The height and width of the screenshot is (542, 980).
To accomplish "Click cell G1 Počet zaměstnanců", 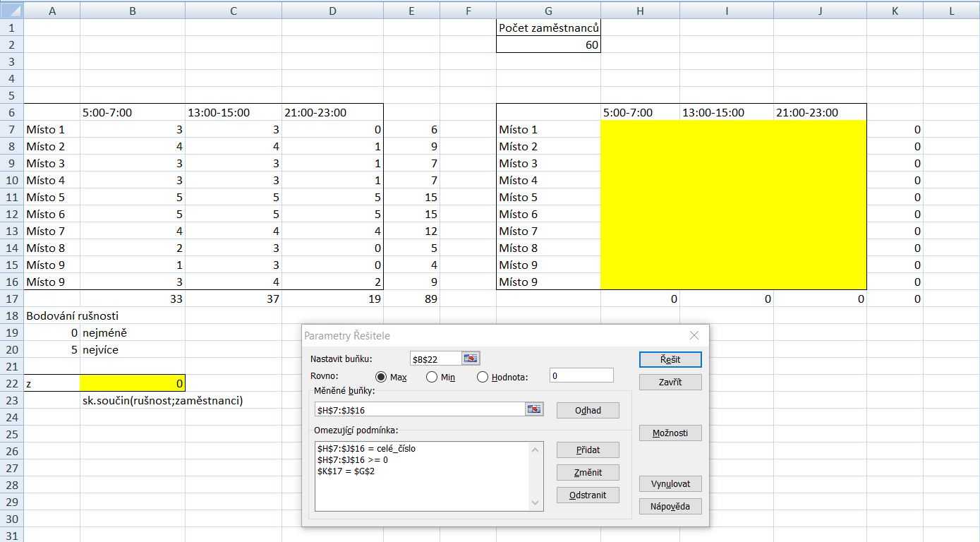I will (548, 28).
